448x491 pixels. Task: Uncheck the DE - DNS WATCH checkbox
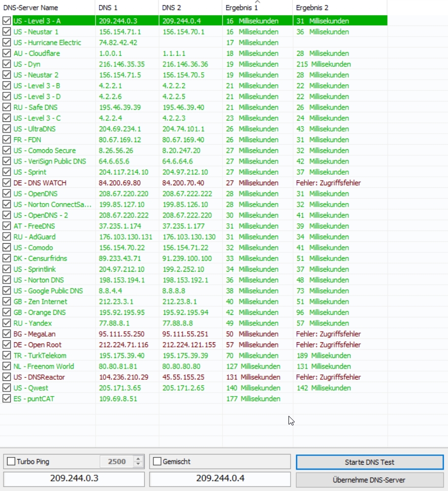7,183
